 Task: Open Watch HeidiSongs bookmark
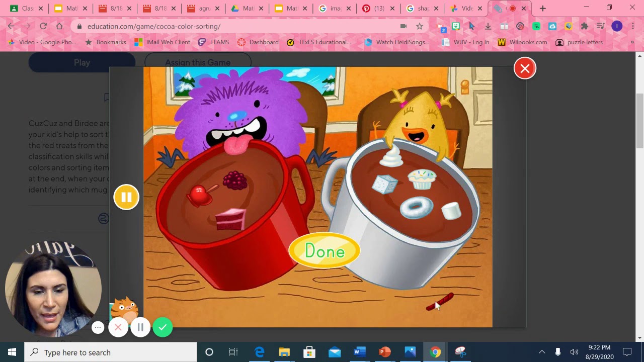(397, 42)
